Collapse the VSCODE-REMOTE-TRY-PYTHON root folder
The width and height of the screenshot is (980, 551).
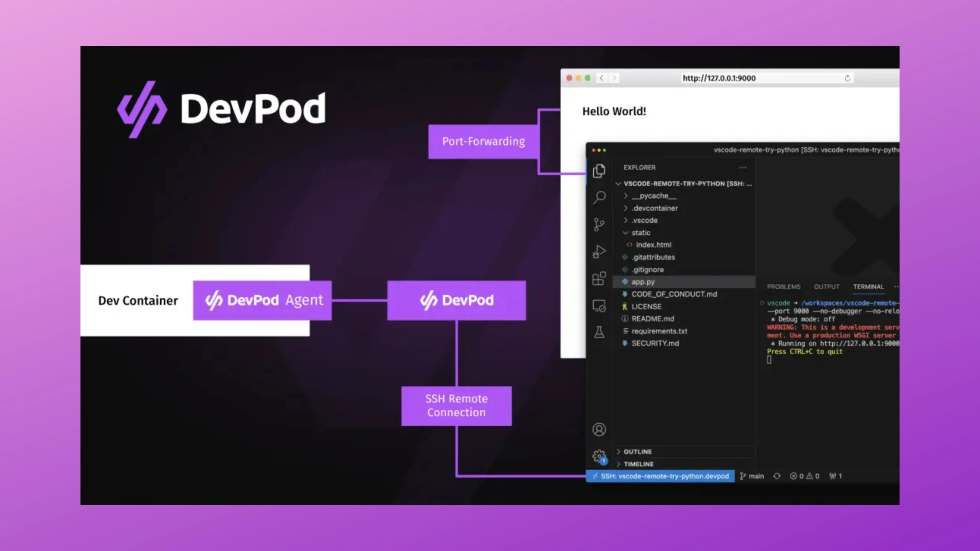[x=684, y=184]
